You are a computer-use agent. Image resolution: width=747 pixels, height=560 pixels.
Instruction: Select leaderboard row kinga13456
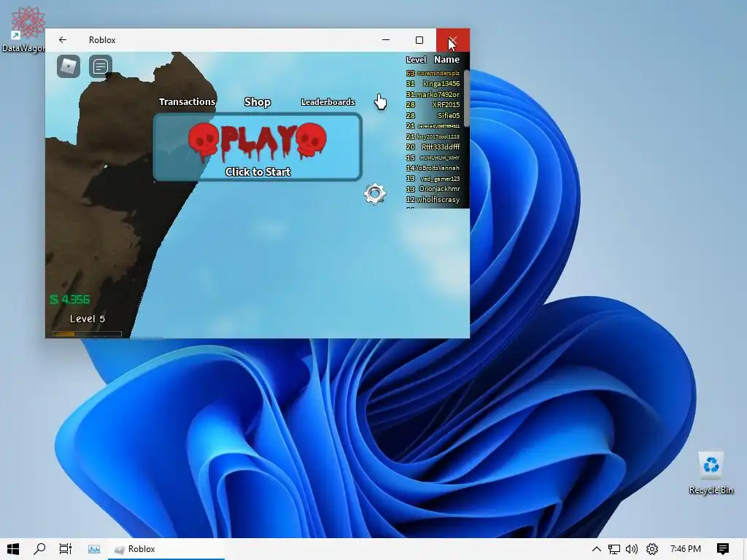(x=433, y=84)
